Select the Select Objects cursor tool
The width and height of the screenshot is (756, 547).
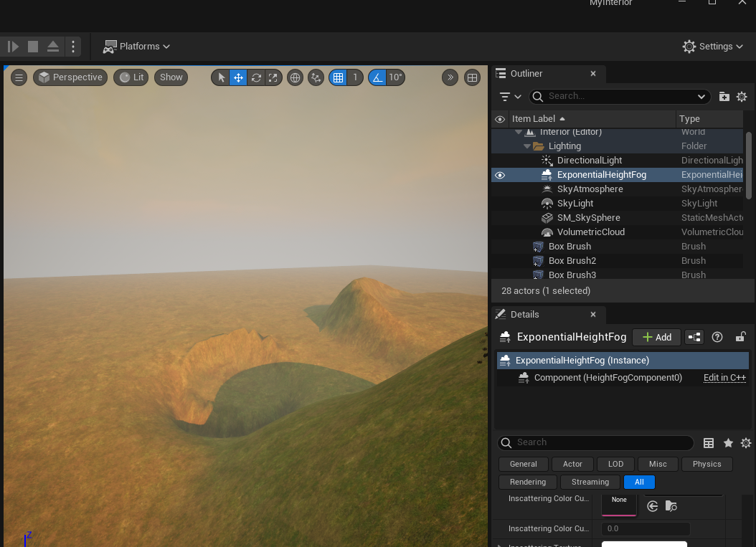[221, 77]
